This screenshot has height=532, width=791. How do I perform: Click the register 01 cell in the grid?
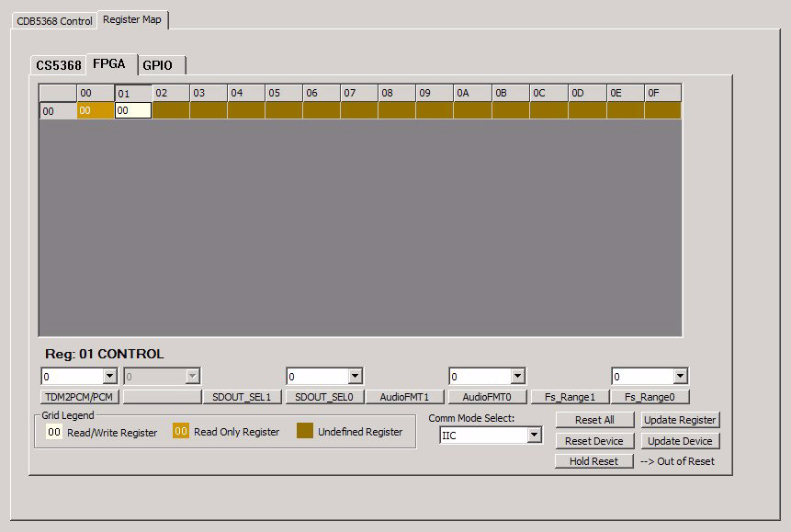pos(133,110)
